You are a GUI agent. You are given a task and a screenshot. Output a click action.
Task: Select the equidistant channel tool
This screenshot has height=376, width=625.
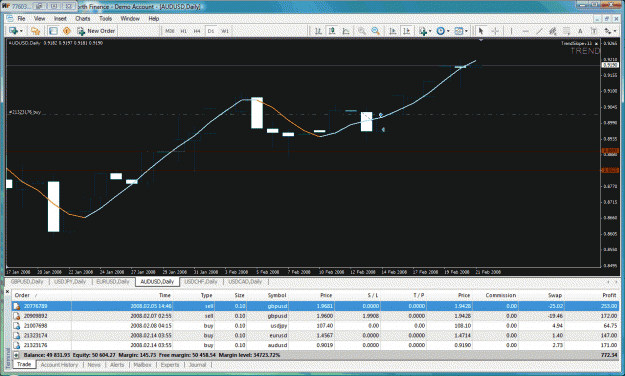point(553,31)
